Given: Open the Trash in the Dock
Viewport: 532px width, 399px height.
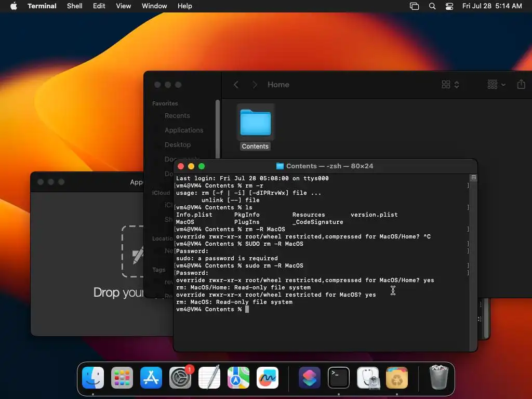Looking at the screenshot, I should coord(438,377).
